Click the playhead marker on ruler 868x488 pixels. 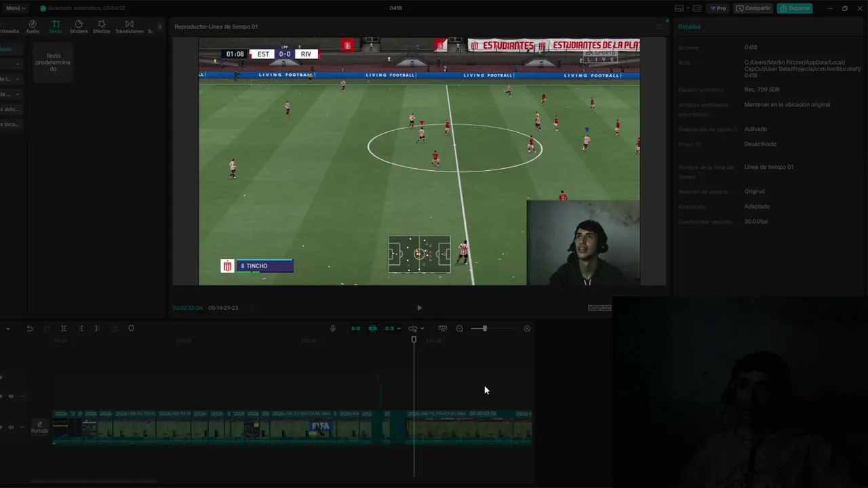pyautogui.click(x=414, y=340)
